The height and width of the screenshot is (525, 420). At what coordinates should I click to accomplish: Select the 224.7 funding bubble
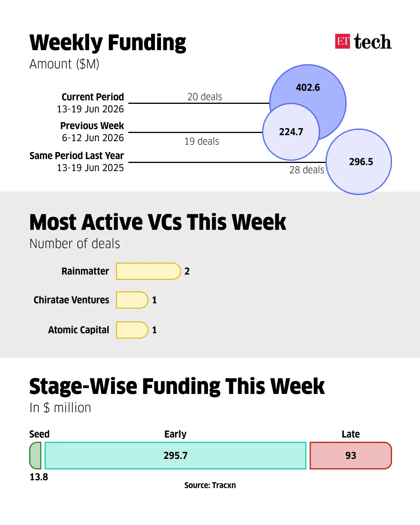coord(291,132)
